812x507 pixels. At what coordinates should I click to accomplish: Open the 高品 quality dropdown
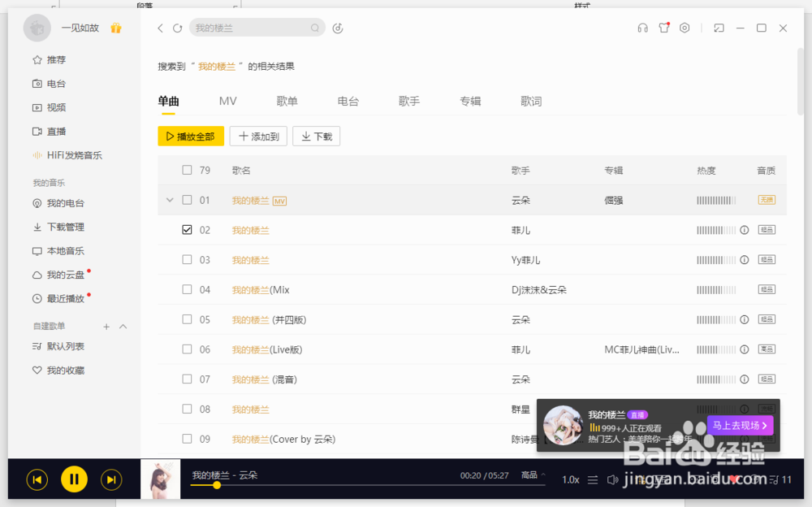point(533,474)
